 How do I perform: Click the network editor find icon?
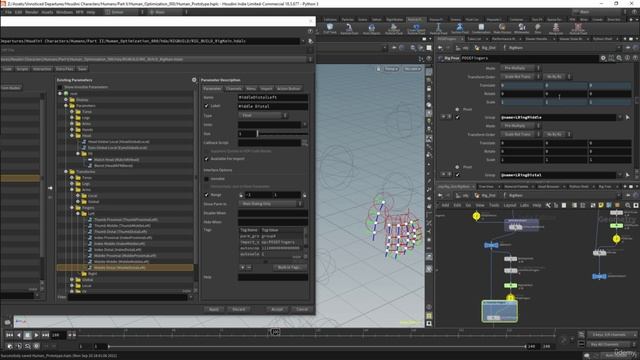click(x=628, y=205)
